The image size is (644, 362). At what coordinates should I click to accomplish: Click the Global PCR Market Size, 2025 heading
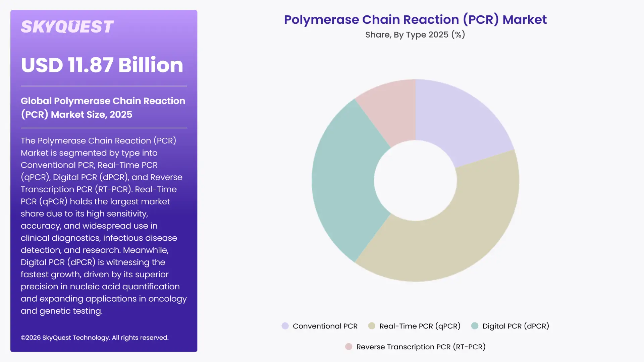103,108
